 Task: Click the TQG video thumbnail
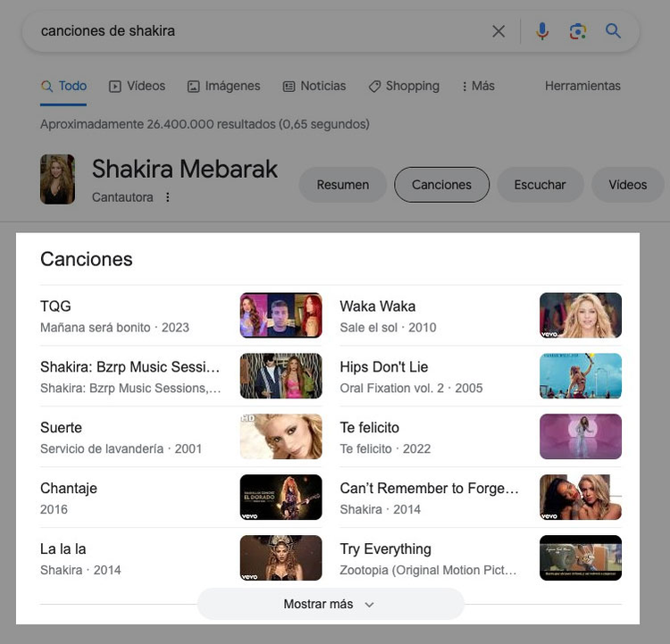pyautogui.click(x=281, y=315)
